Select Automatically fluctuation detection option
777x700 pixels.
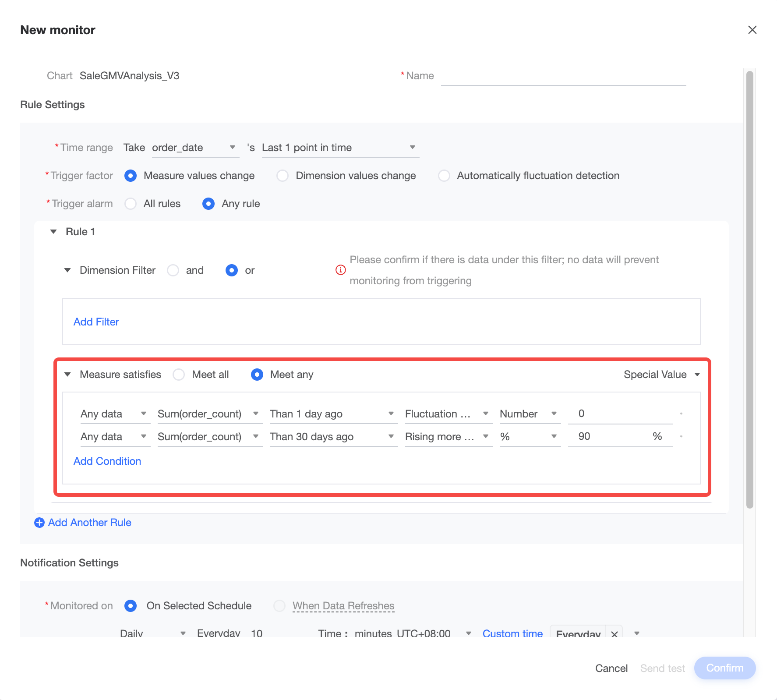(x=444, y=176)
